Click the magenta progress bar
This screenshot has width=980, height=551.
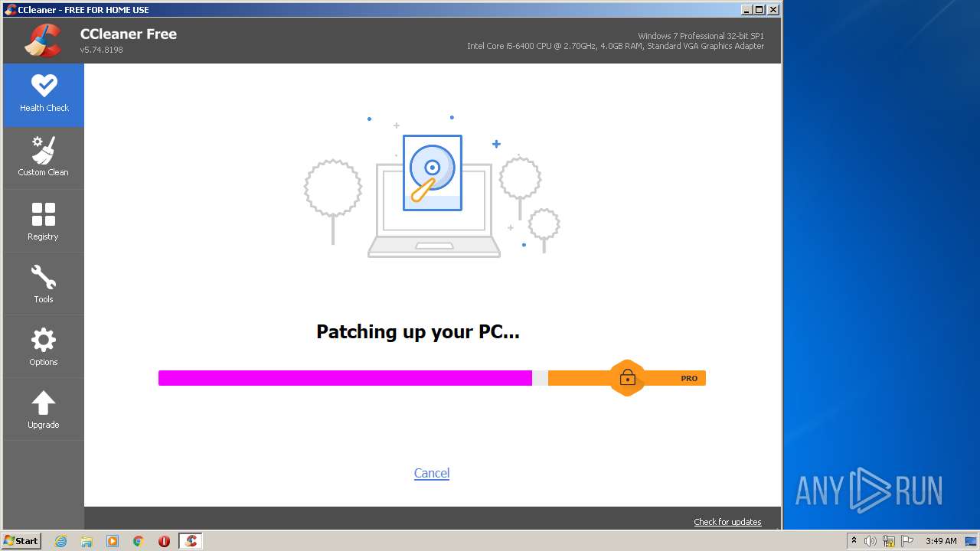tap(345, 378)
